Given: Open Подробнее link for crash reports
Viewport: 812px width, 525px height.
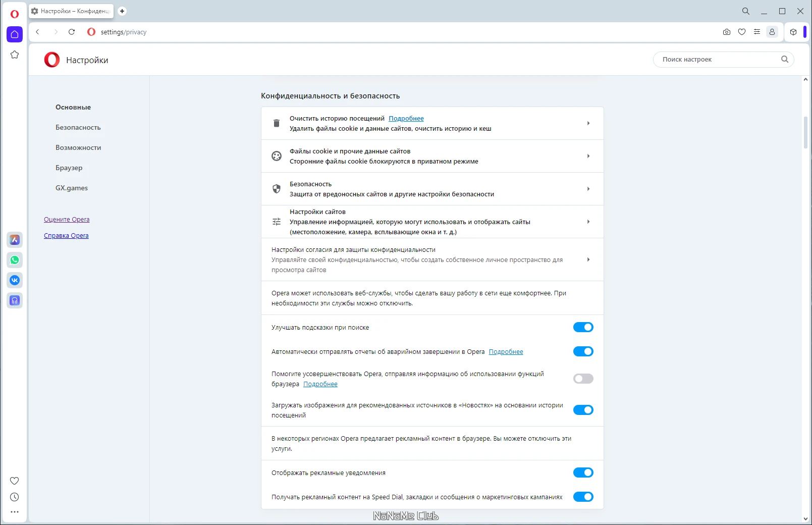Looking at the screenshot, I should click(506, 352).
